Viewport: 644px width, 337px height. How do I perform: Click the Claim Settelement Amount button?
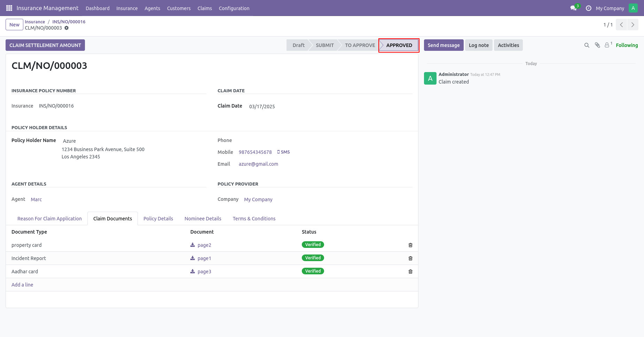click(x=45, y=45)
